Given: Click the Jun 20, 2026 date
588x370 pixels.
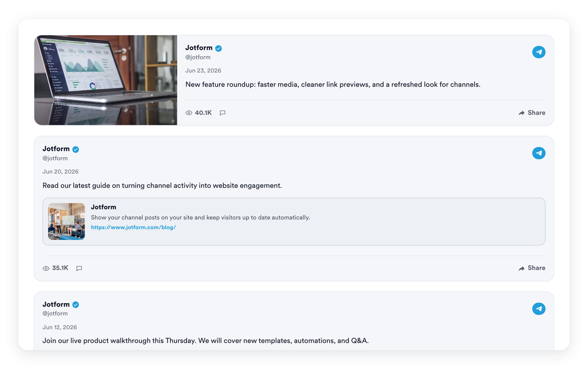Looking at the screenshot, I should 61,172.
